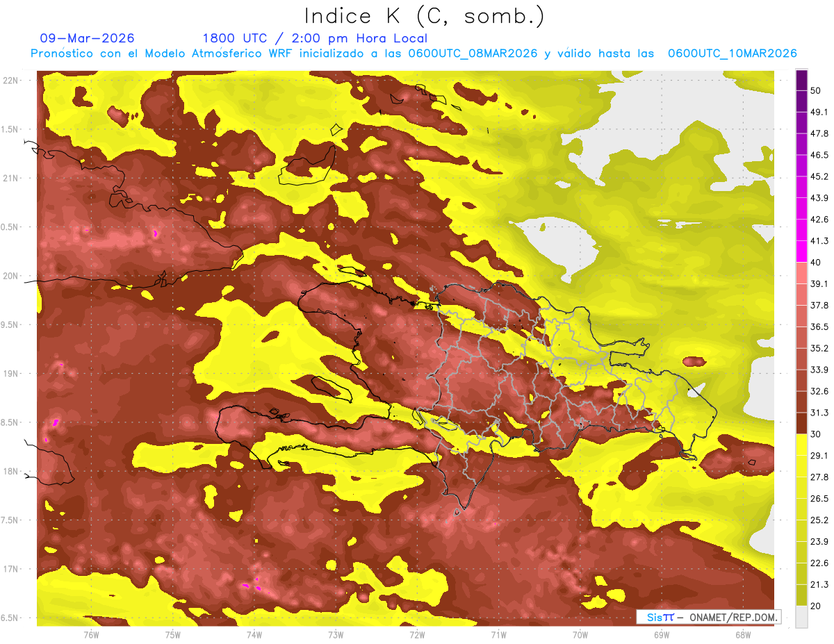Click the "72W" longitude label
834x644 pixels.
pos(417,634)
